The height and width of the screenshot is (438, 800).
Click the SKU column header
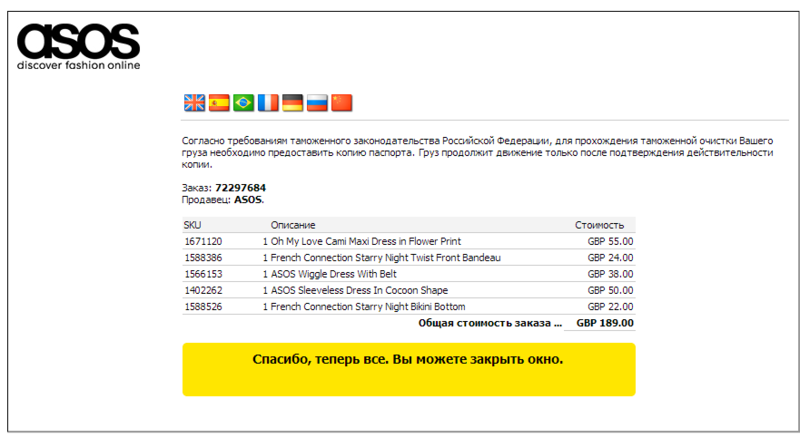(192, 225)
